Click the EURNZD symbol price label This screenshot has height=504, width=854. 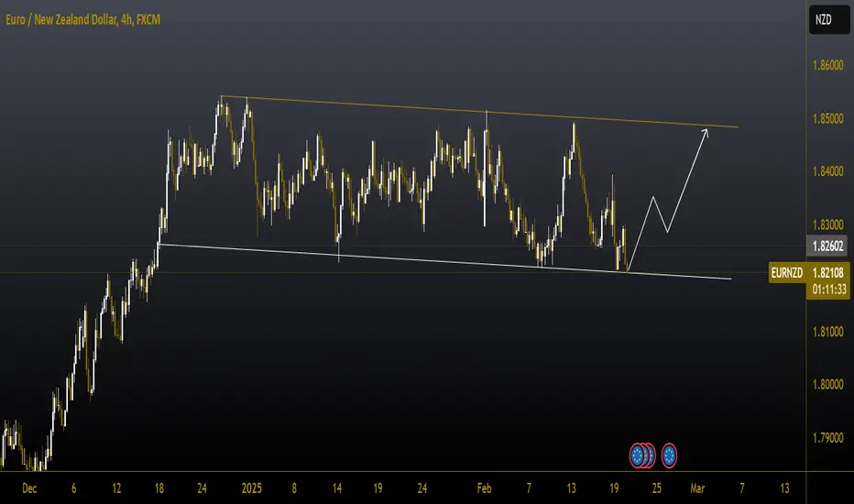(x=786, y=272)
